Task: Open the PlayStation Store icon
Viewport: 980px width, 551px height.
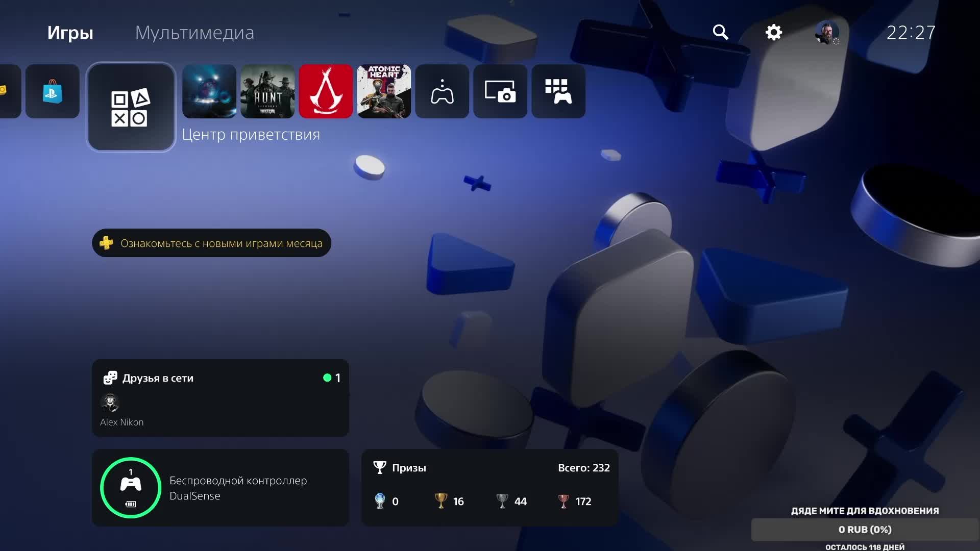Action: pos(53,92)
